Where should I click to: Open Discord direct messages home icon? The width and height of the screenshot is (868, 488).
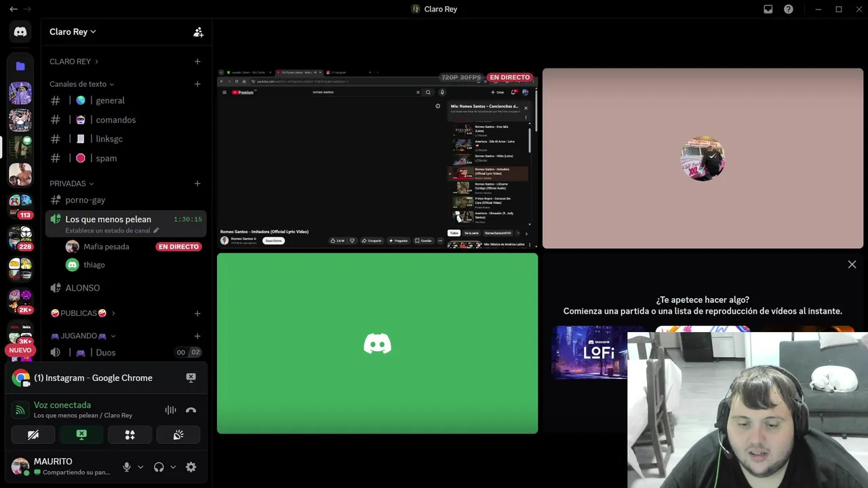pyautogui.click(x=20, y=32)
